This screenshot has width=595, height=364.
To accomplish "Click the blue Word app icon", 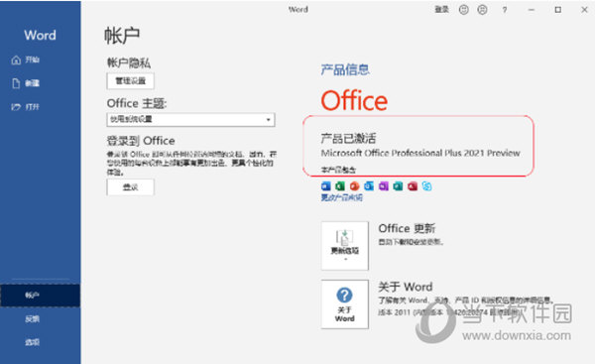I will (326, 186).
